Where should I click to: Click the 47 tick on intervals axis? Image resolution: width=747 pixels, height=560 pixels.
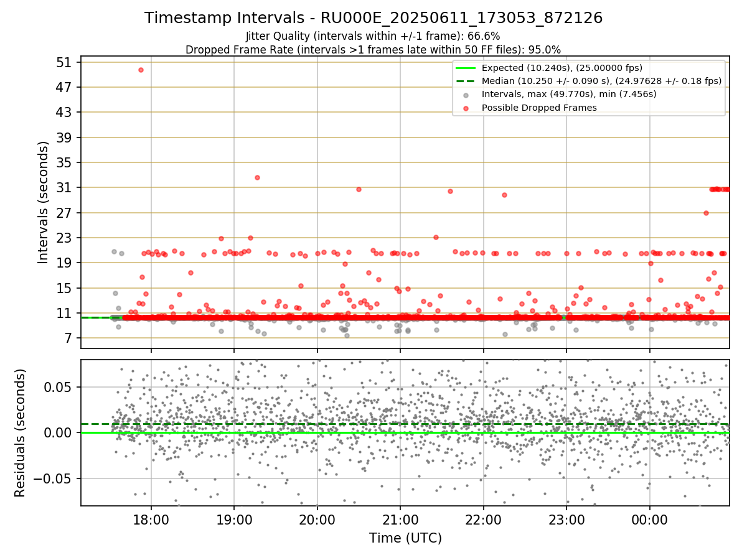pos(65,87)
